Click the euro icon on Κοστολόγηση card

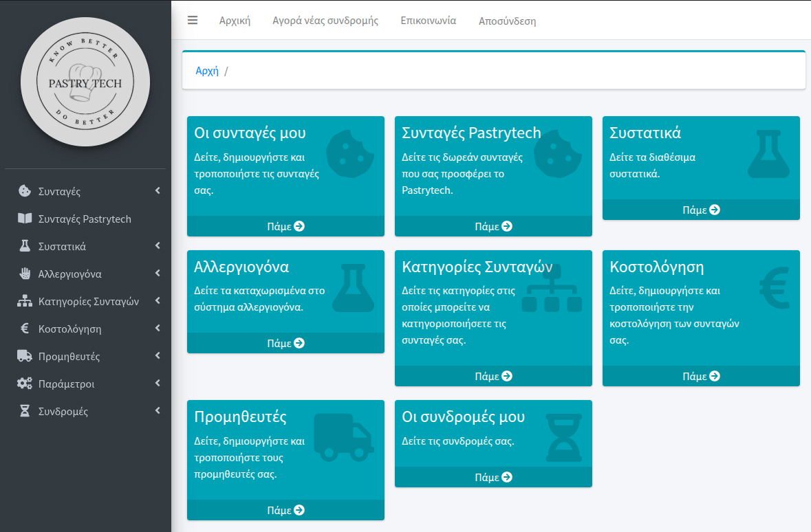point(775,288)
